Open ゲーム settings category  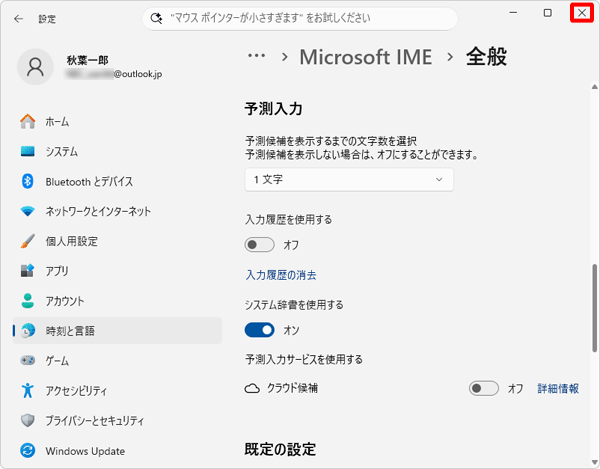(117, 360)
